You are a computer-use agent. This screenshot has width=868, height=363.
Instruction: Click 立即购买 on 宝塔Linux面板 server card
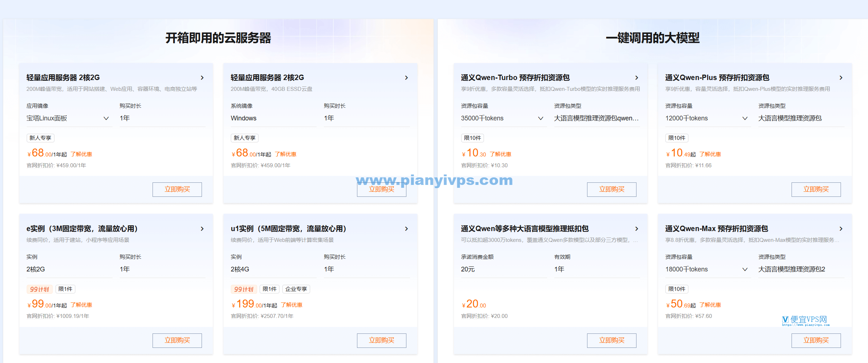(x=177, y=189)
